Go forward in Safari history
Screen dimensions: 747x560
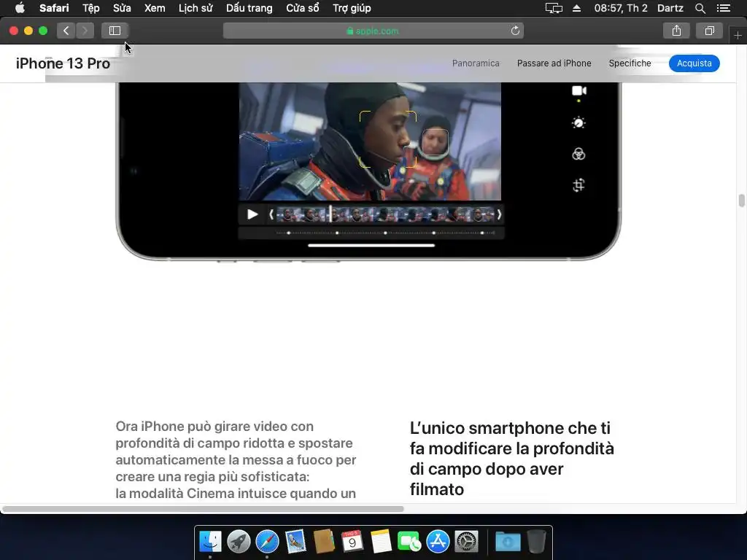85,31
